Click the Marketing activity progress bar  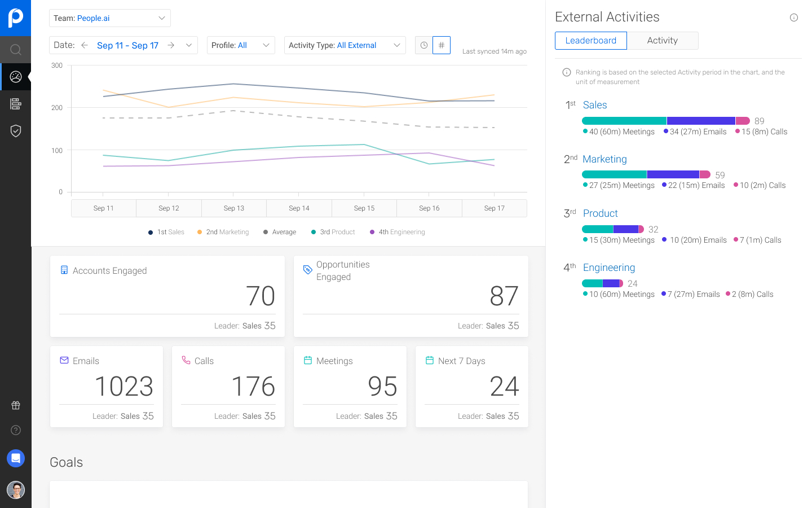tap(646, 175)
